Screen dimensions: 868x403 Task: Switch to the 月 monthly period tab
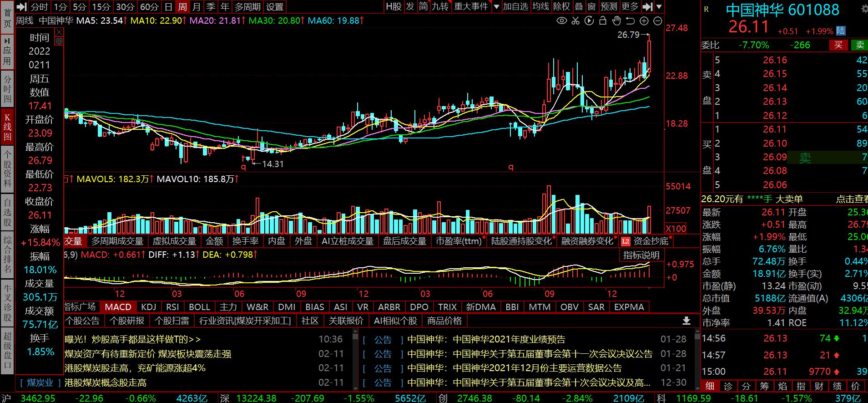click(196, 6)
